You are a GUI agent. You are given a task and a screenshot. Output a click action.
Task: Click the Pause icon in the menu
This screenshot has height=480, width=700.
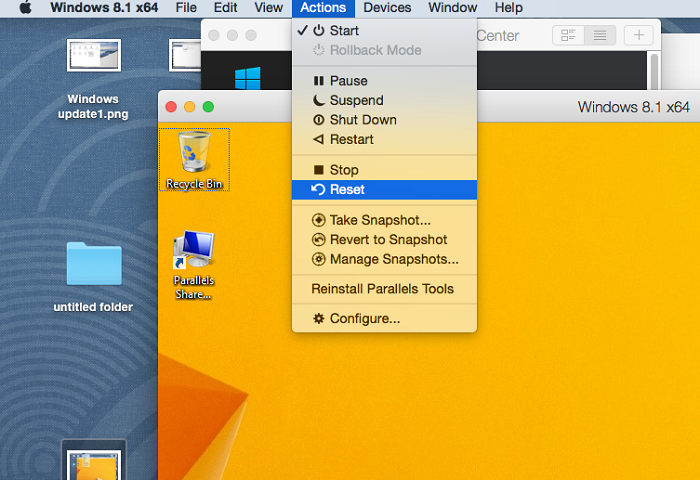[318, 81]
